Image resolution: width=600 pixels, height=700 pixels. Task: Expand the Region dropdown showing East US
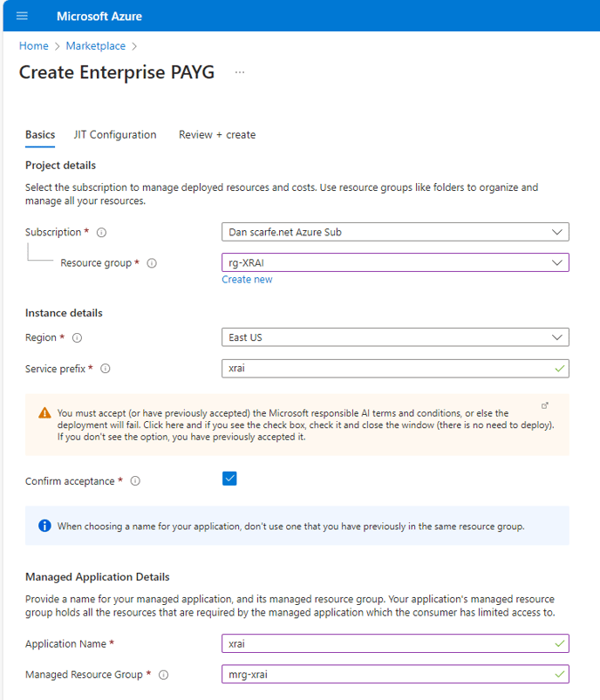tap(395, 337)
